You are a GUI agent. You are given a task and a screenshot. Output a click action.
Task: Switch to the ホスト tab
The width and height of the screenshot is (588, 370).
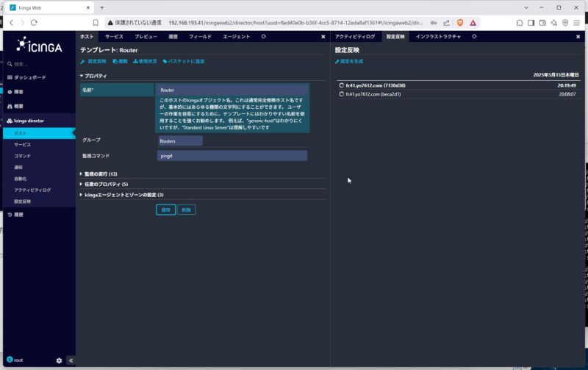87,36
